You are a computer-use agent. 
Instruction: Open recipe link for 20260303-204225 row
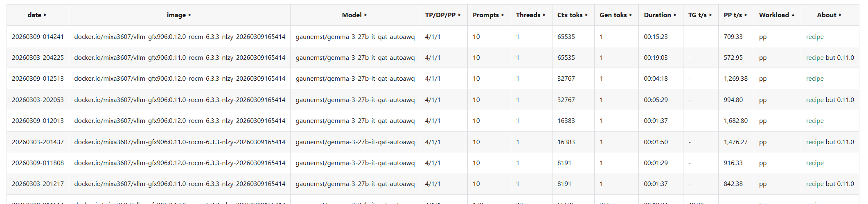[815, 58]
